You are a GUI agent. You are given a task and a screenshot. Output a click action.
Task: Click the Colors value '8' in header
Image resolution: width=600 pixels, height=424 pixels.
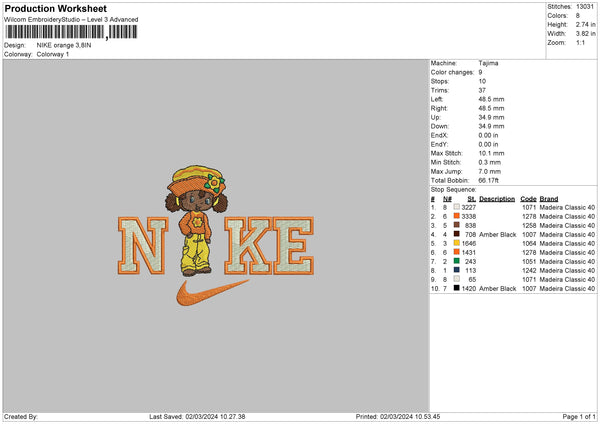(578, 16)
